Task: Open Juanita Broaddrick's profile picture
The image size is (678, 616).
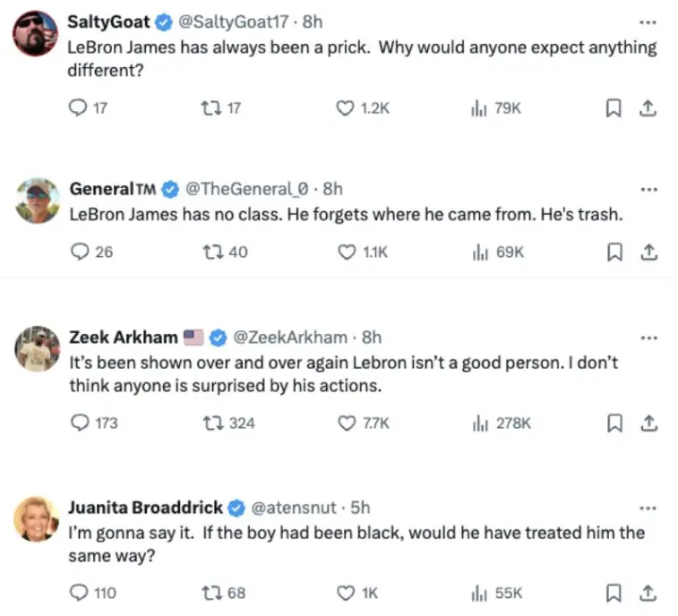Action: point(37,518)
